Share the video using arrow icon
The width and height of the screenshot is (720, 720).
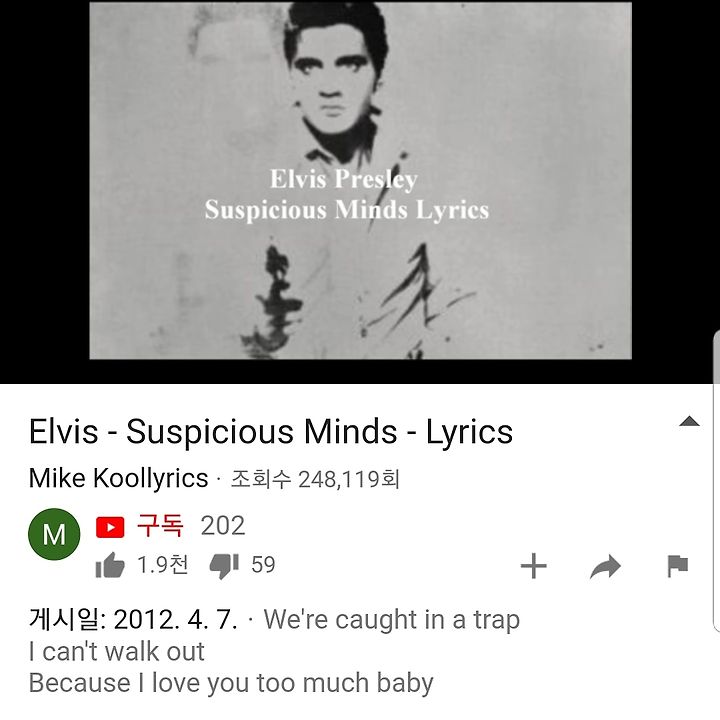tap(605, 566)
